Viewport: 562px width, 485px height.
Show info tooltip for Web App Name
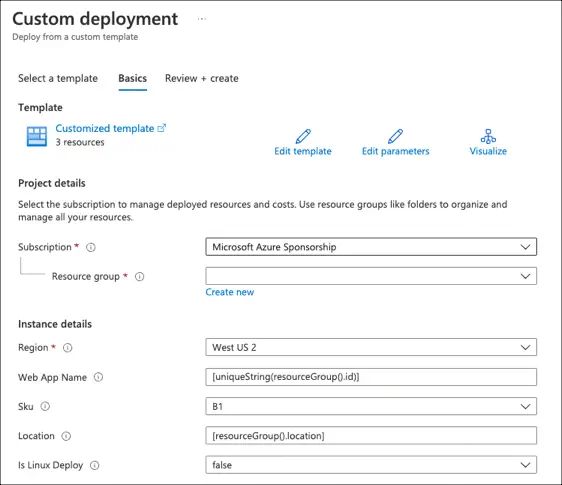(x=98, y=377)
